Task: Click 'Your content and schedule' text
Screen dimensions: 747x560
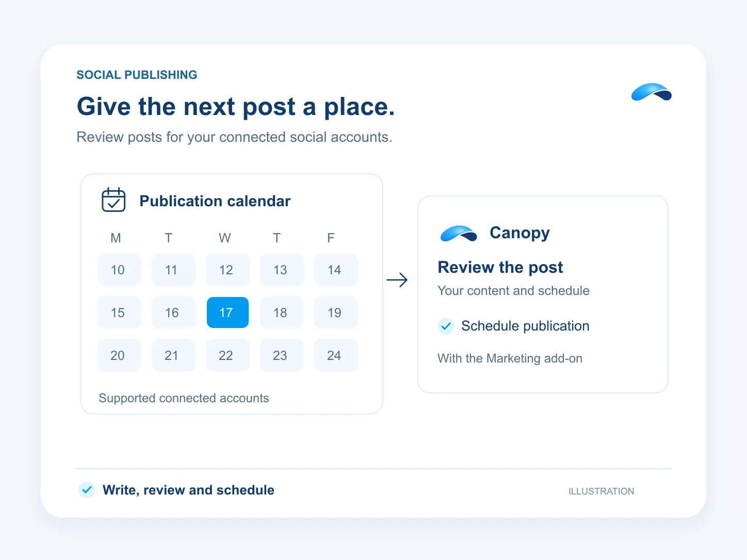Action: tap(513, 291)
